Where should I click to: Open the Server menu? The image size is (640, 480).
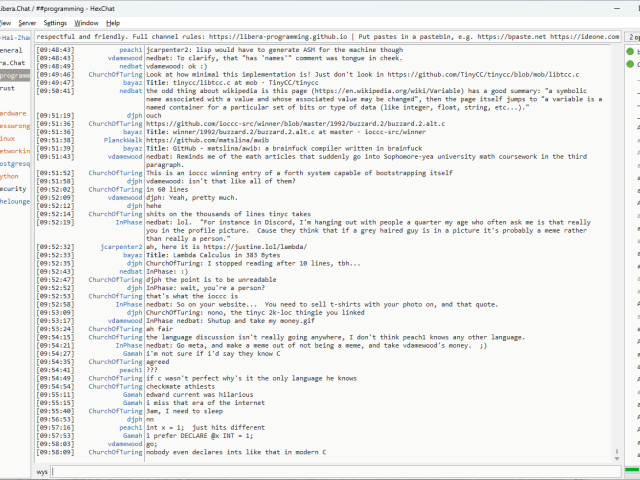27,22
